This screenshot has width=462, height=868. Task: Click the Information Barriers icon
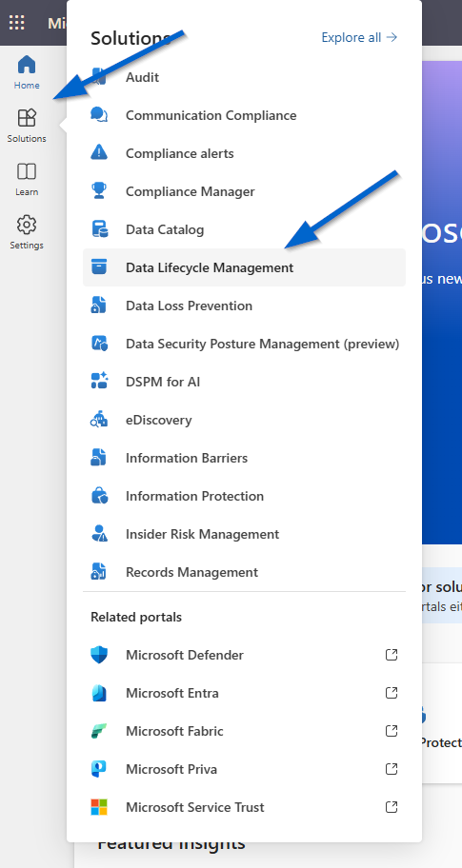click(x=99, y=458)
